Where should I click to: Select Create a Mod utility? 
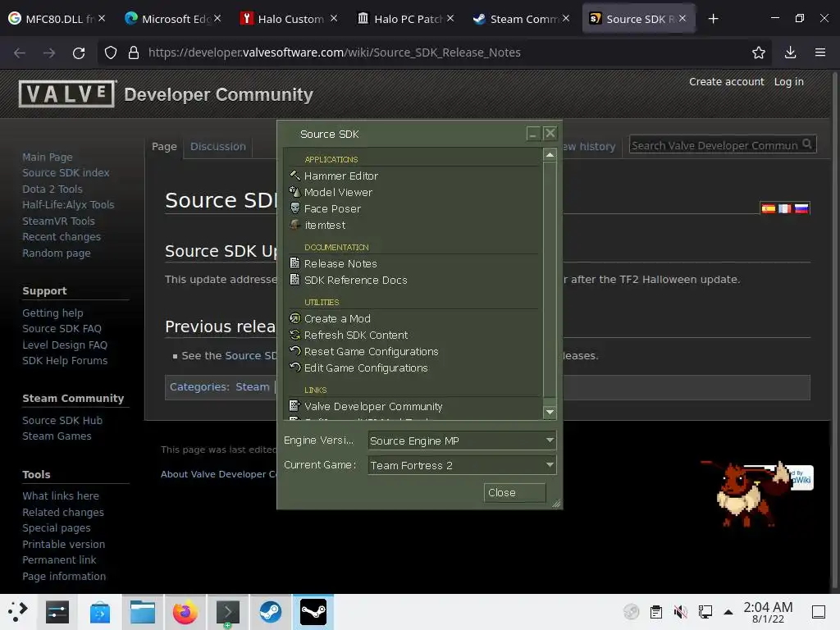(337, 319)
